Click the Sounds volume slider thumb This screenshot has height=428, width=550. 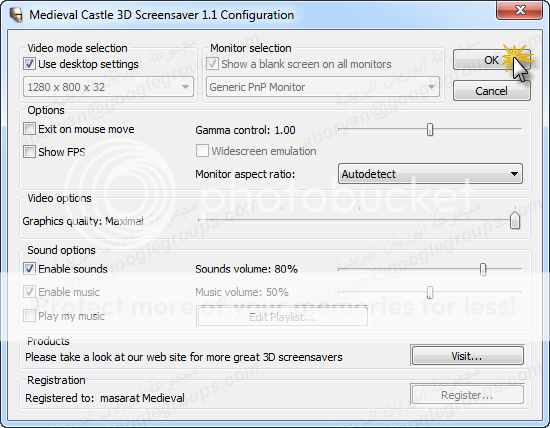[483, 269]
